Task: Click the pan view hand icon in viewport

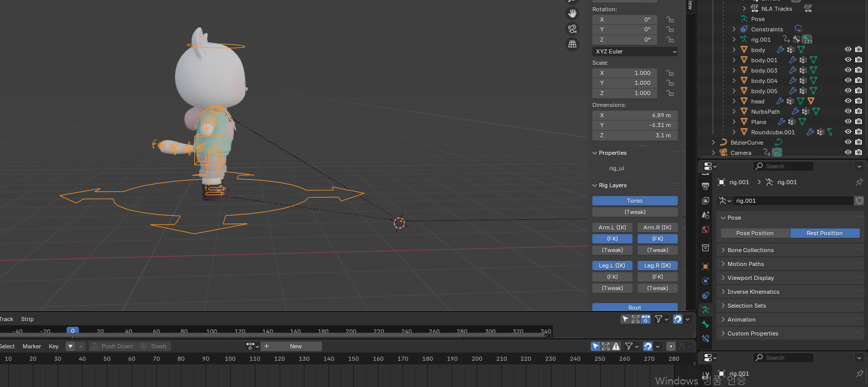Action: tap(572, 13)
